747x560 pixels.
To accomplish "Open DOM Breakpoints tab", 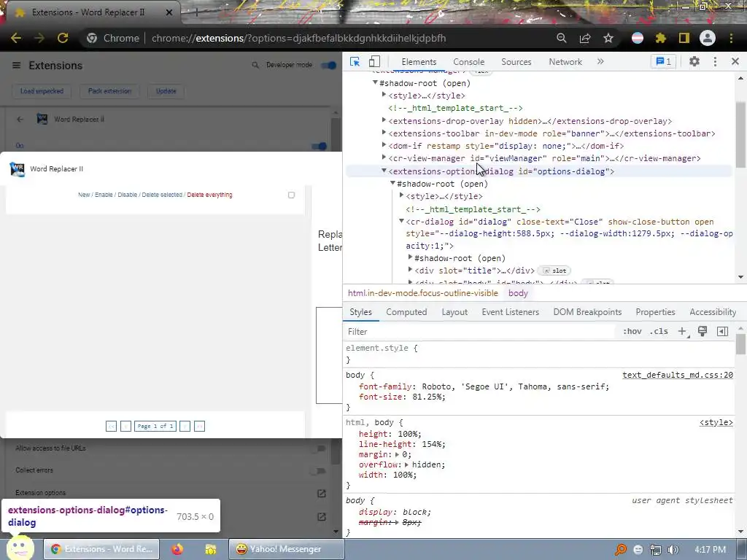I will tap(587, 312).
